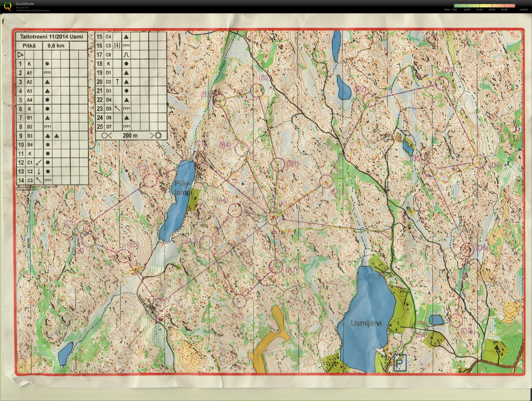Click the A3 code in row 4
This screenshot has height=401, width=532.
coord(29,91)
